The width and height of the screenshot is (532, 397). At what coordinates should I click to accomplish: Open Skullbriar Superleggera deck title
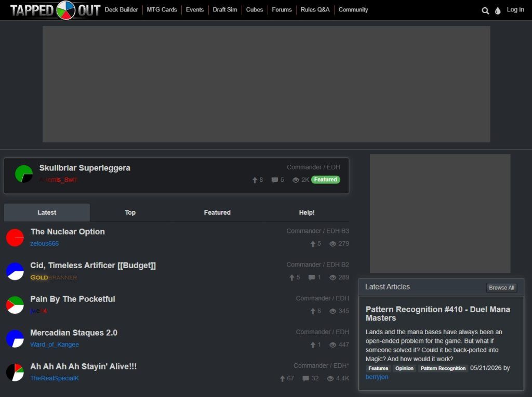coord(85,168)
